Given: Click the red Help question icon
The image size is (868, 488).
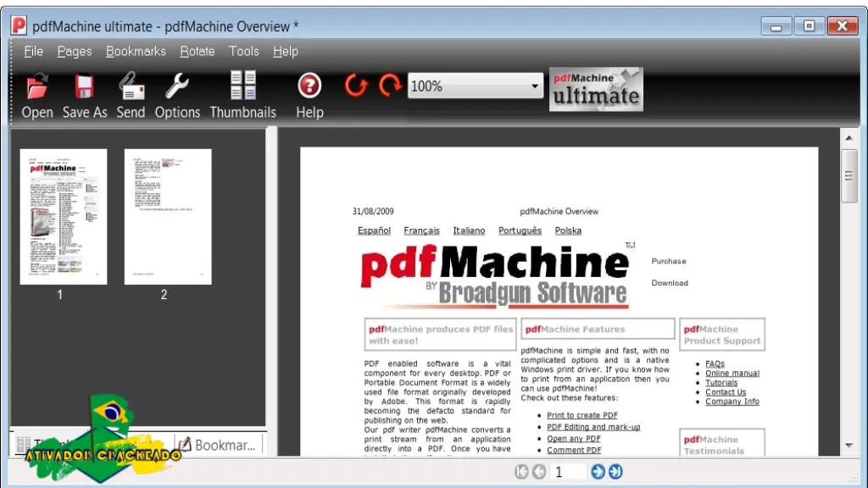Looking at the screenshot, I should coord(309,86).
